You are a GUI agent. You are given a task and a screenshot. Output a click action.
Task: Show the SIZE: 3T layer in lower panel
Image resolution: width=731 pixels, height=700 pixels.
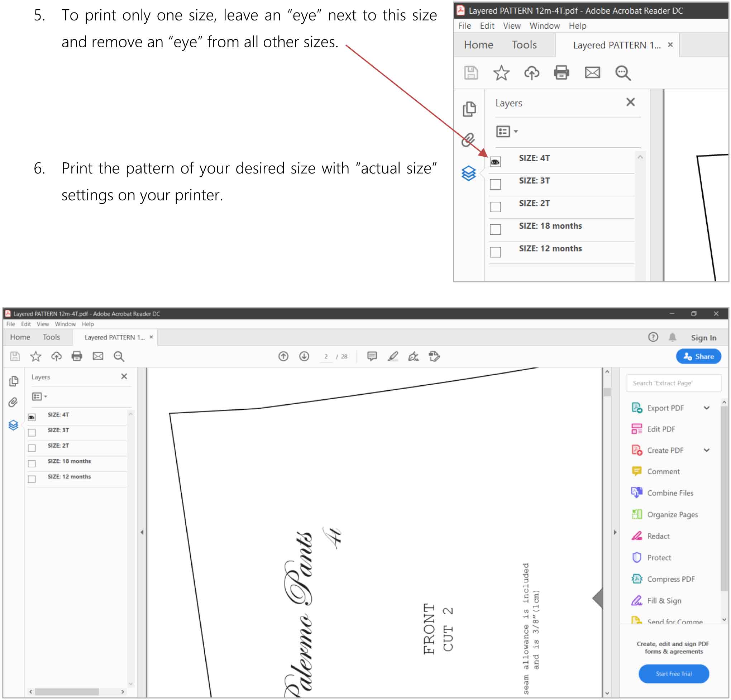tap(32, 433)
